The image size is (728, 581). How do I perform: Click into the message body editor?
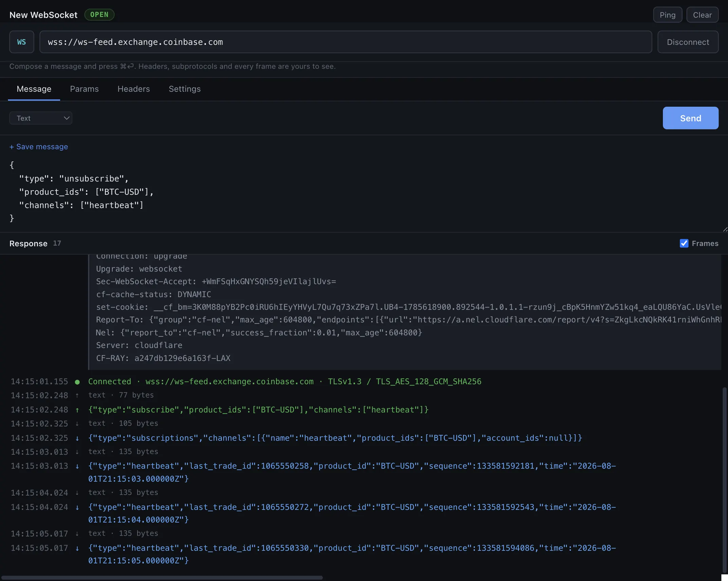(364, 192)
